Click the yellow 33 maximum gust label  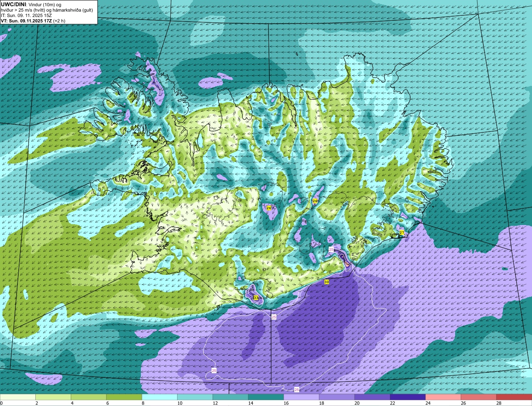coord(256,298)
